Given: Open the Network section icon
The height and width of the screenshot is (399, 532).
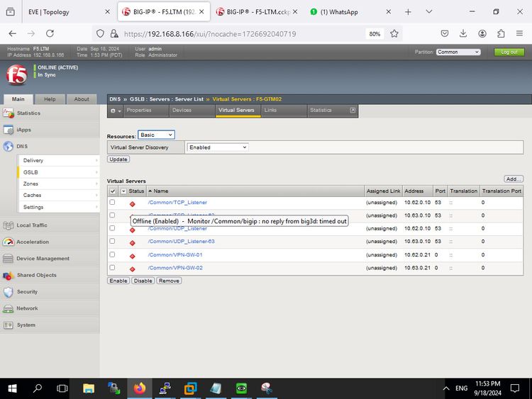Looking at the screenshot, I should coord(9,308).
